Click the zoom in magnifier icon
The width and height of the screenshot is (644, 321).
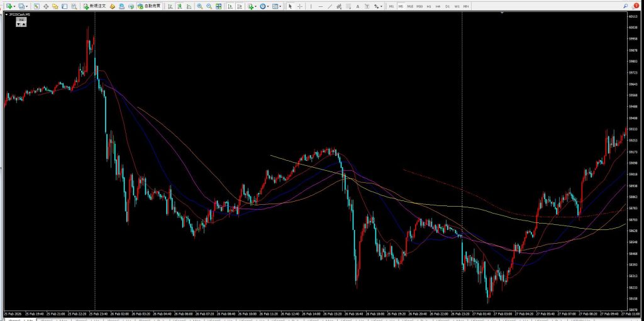(x=199, y=6)
